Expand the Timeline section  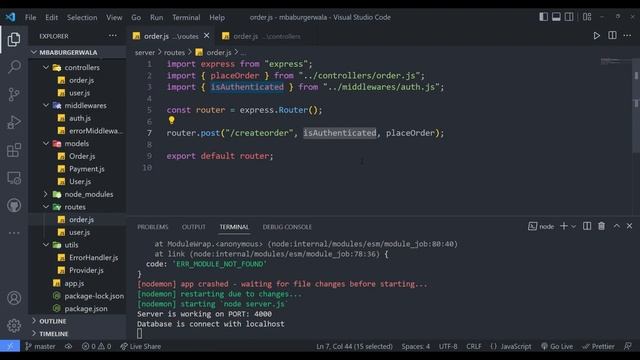tap(78, 334)
